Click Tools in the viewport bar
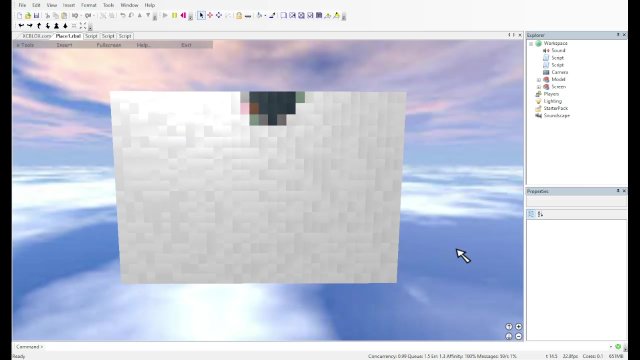The width and height of the screenshot is (640, 360). (x=27, y=45)
